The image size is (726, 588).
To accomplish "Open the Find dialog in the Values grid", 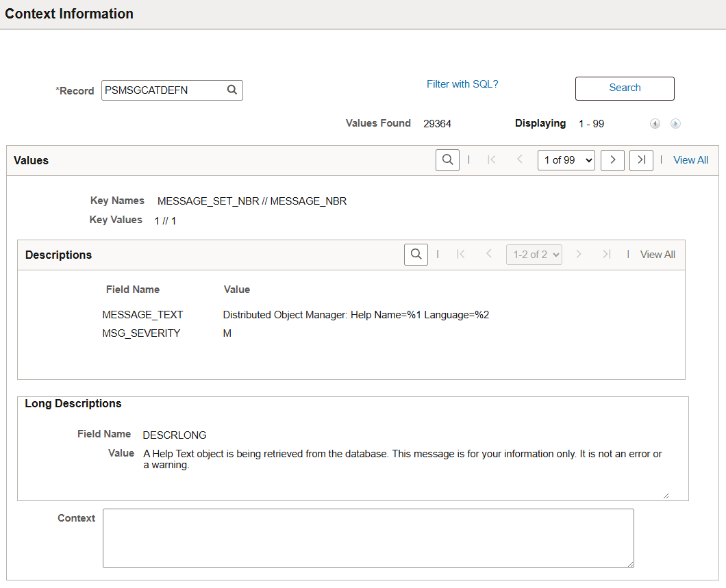I will click(447, 159).
